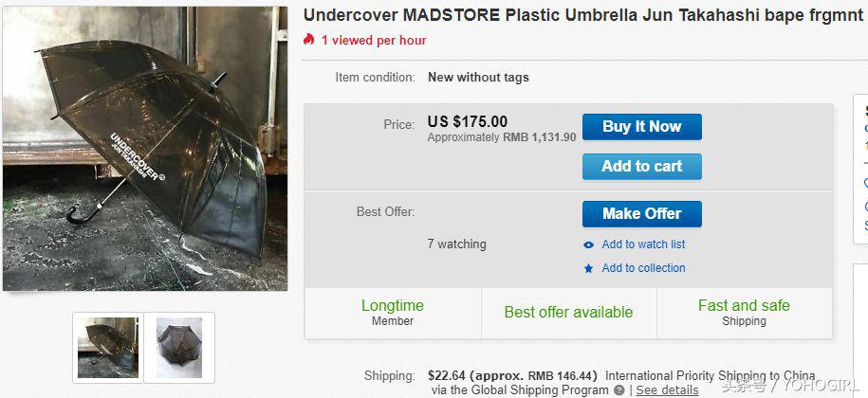The height and width of the screenshot is (398, 868).
Task: Click the red flame viewed-per-hour icon
Action: 308,40
